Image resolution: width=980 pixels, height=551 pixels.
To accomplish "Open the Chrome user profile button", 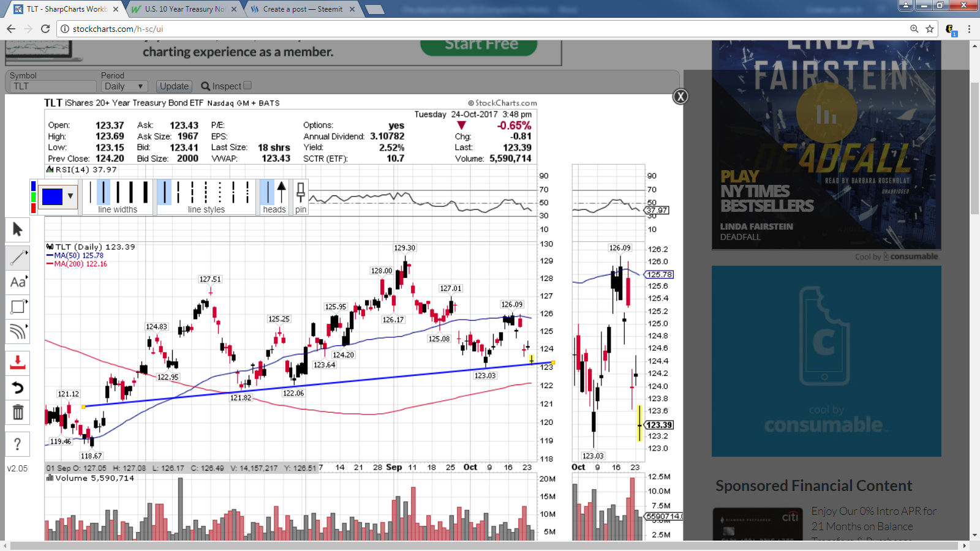I will pos(906,5).
